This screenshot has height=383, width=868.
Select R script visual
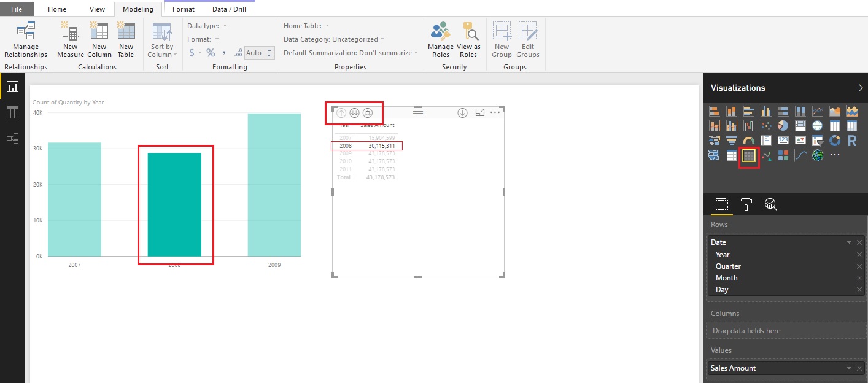coord(852,141)
